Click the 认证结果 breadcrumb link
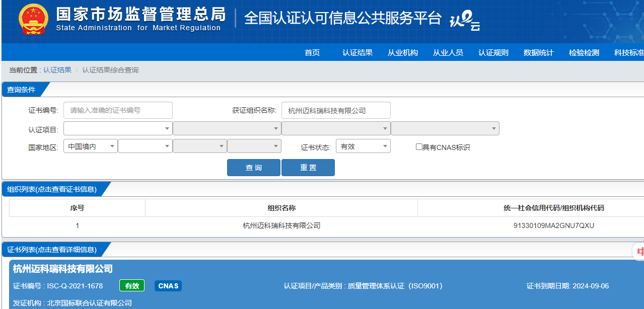This screenshot has height=309, width=644. [x=57, y=70]
